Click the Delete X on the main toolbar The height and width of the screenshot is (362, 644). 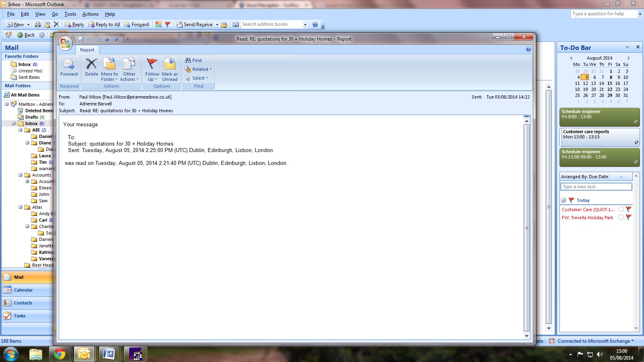[56, 25]
